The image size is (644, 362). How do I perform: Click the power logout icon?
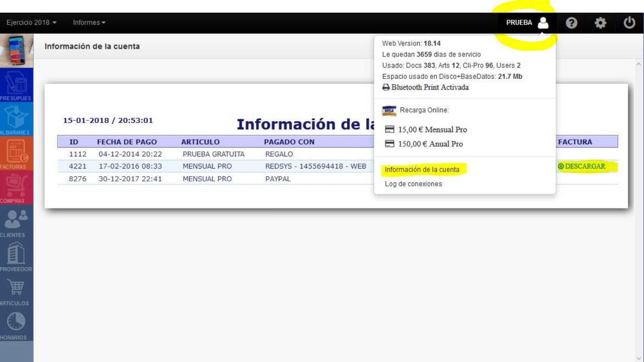[629, 23]
